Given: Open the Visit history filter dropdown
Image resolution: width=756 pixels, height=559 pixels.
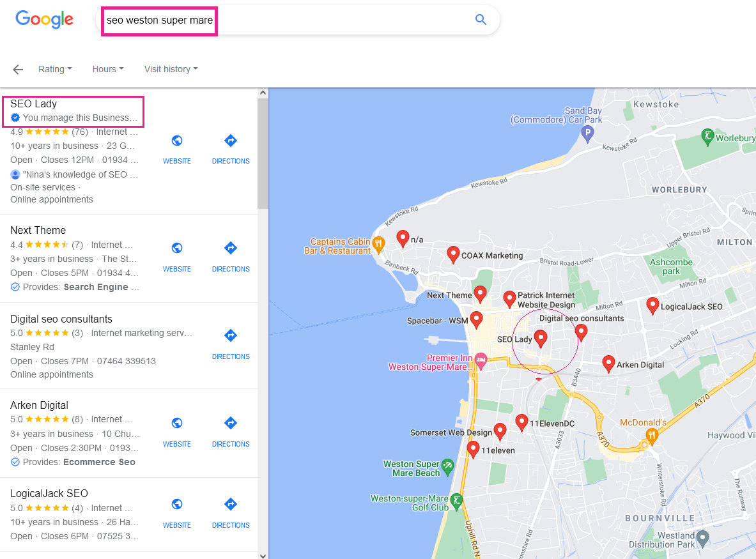Looking at the screenshot, I should click(x=171, y=69).
